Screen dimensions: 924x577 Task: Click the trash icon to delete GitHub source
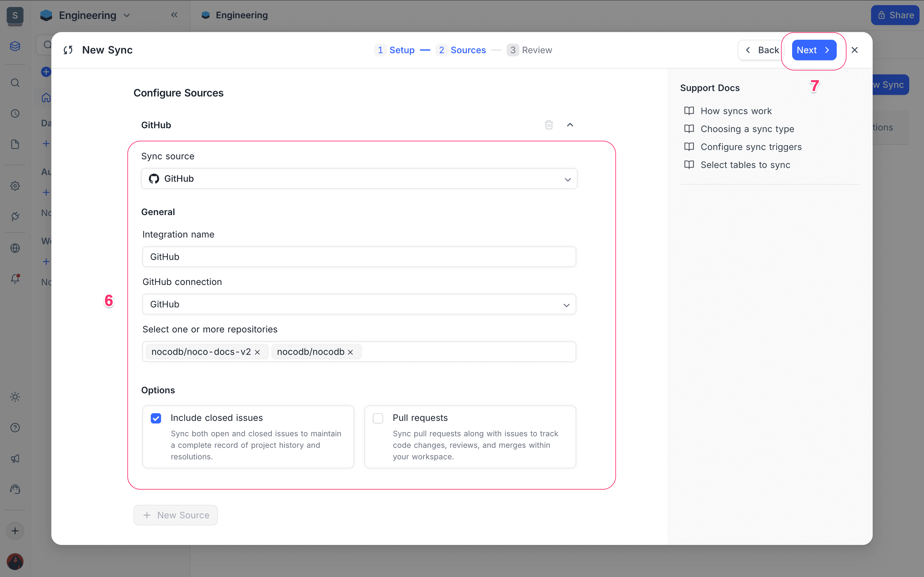549,125
